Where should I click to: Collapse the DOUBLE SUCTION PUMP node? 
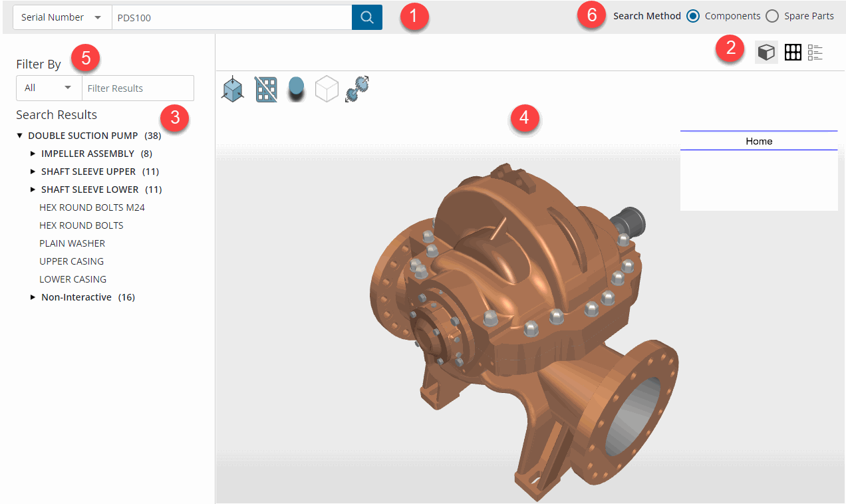coord(20,136)
